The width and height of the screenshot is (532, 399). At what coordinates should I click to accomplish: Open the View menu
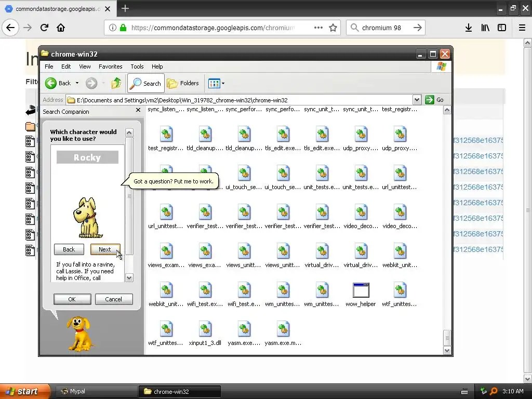[85, 66]
